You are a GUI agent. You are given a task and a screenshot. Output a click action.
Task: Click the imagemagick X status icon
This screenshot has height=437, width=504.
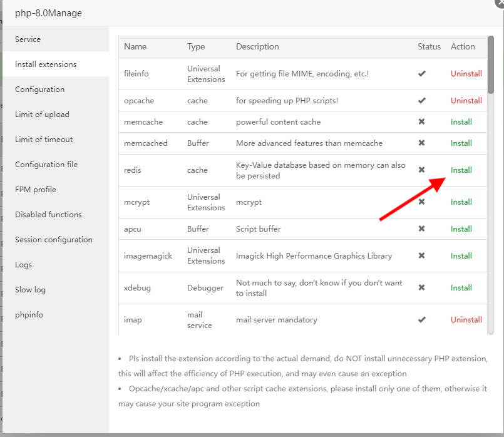coord(422,256)
